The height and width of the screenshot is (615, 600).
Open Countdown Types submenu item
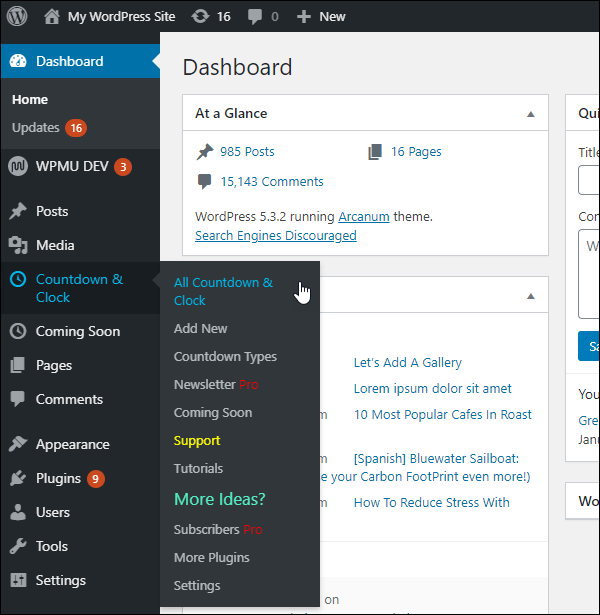(x=225, y=357)
